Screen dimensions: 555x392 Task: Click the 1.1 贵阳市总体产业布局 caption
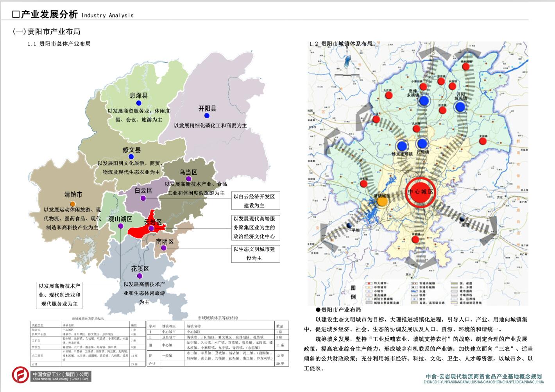point(59,44)
